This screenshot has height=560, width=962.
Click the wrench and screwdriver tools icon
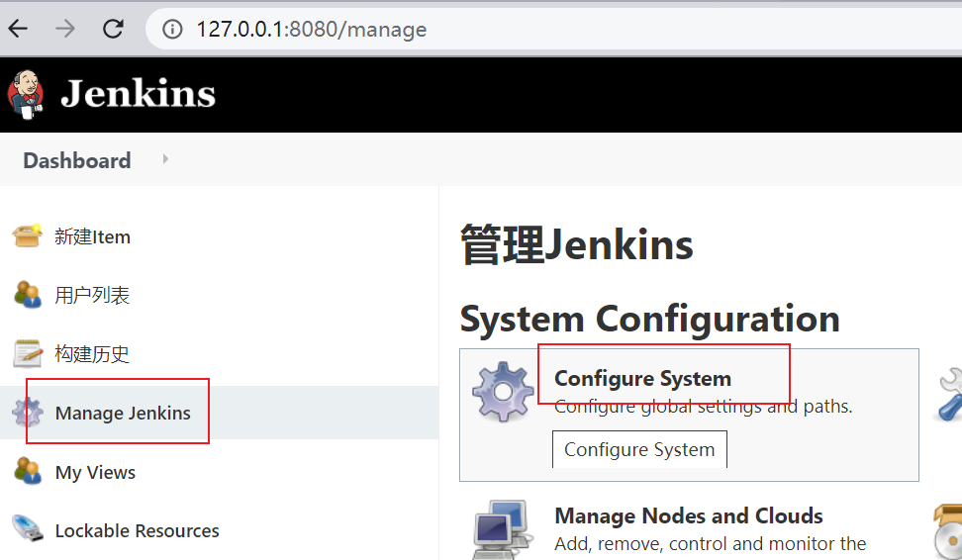[948, 395]
